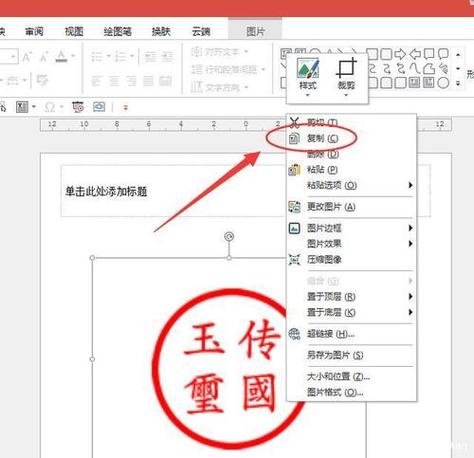Open the customize quick access toolbar arrow

[126, 107]
